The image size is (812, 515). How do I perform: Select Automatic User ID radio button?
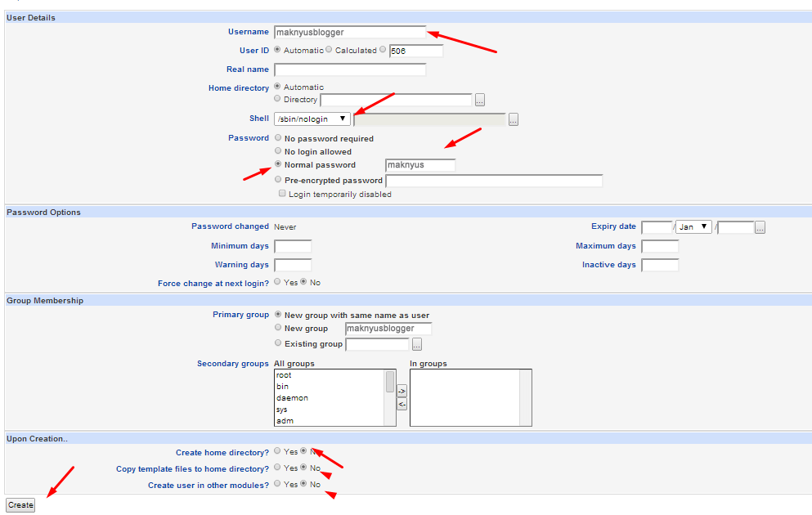point(277,50)
